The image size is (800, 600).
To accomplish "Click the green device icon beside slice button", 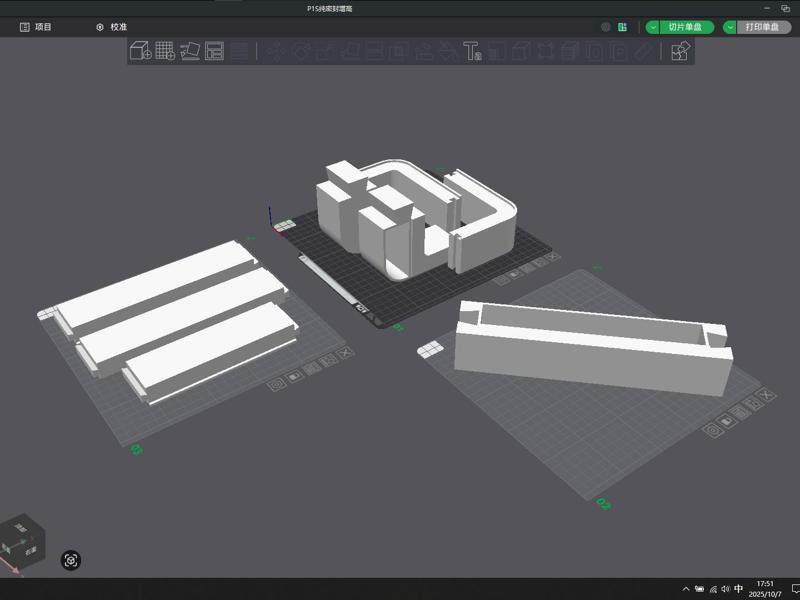I will click(622, 27).
